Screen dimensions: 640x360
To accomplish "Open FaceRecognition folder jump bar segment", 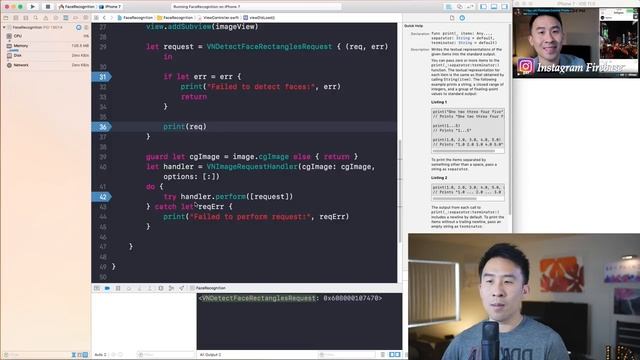I will pyautogui.click(x=176, y=18).
